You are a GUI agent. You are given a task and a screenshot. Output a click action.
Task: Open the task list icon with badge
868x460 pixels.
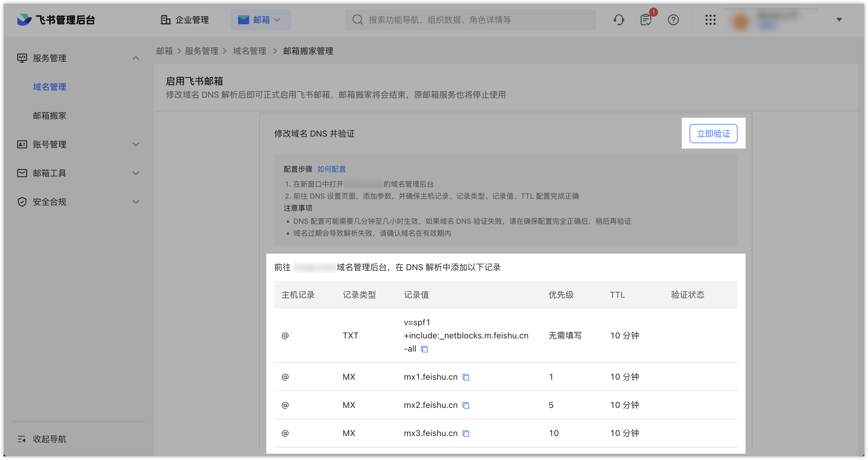(x=646, y=20)
